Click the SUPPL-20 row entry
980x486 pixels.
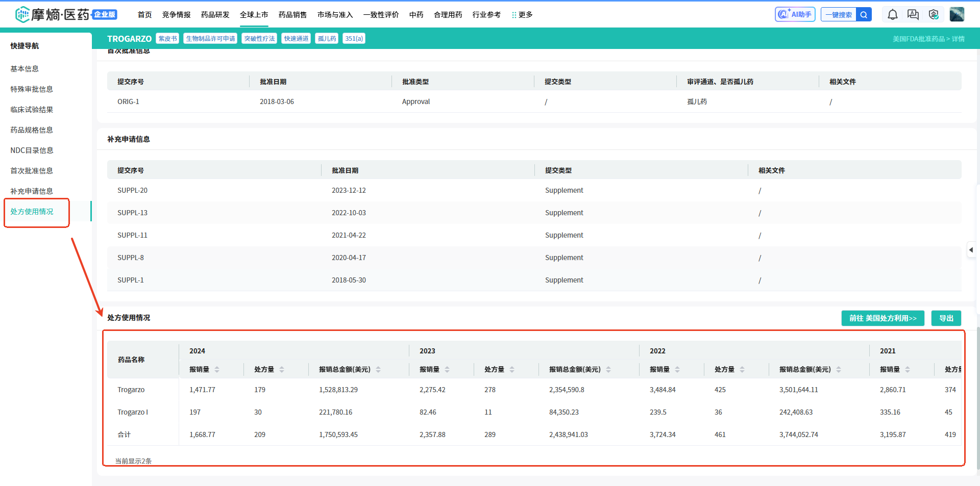pos(132,190)
